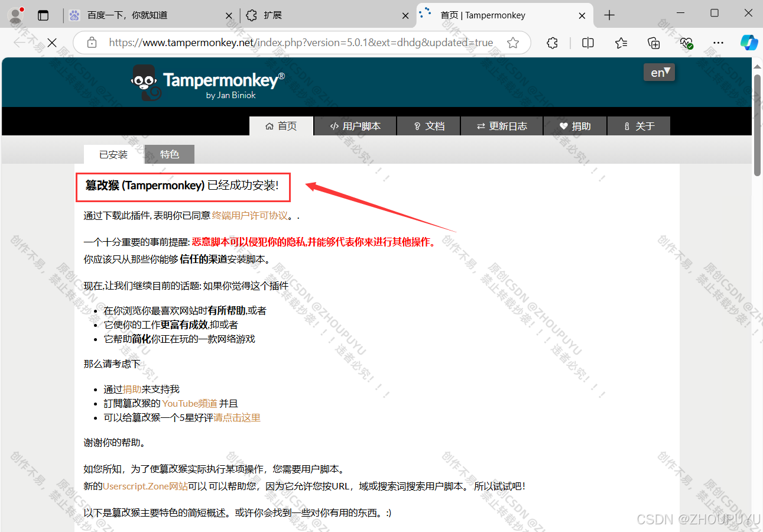The height and width of the screenshot is (532, 763).
Task: Close the 百度一下 tab
Action: coord(229,16)
